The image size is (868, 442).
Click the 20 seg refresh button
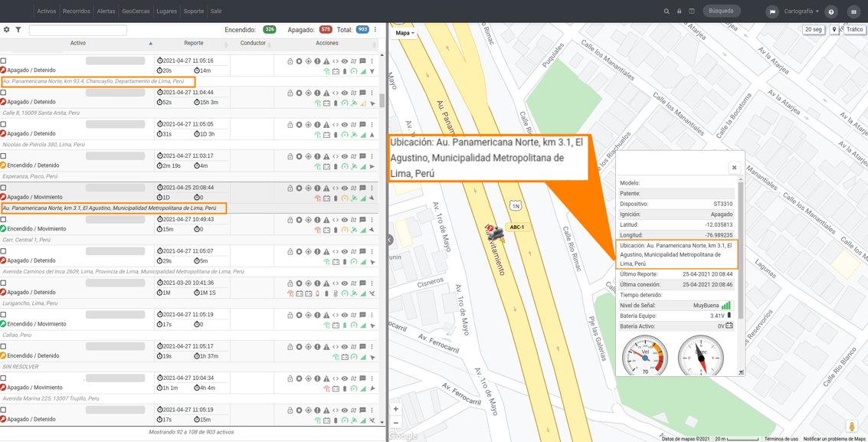point(813,30)
